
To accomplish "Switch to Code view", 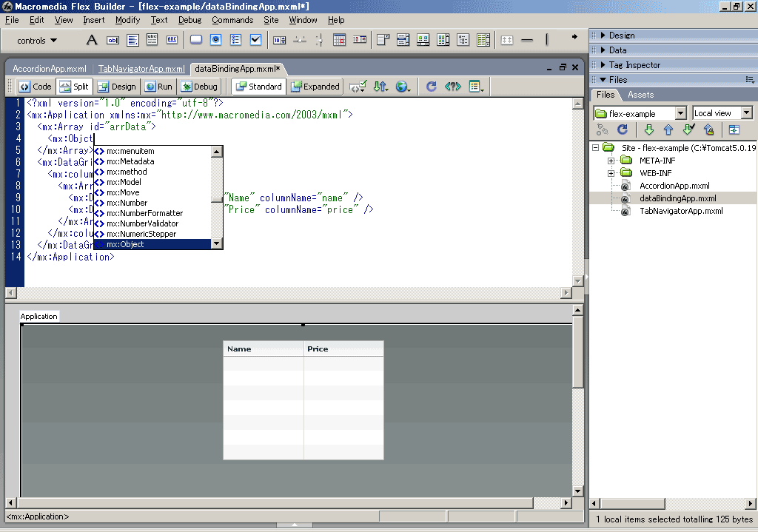I will click(x=36, y=87).
